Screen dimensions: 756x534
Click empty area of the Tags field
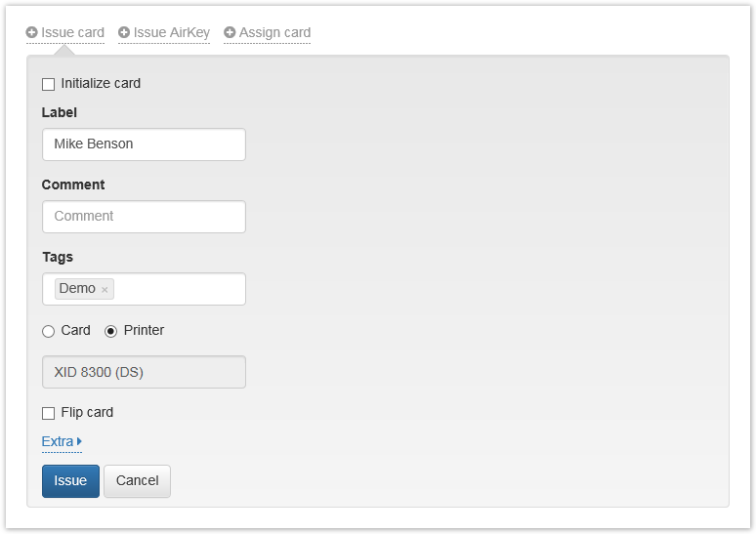181,289
